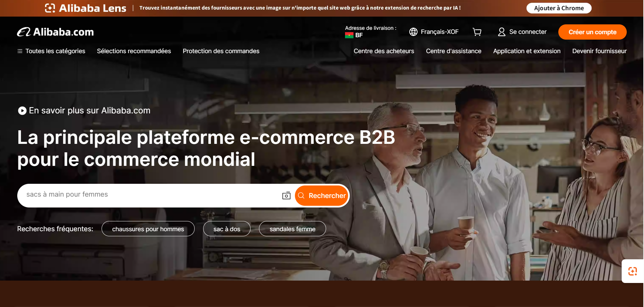This screenshot has width=644, height=307.
Task: Open the Devenir fournisseur link
Action: tap(599, 51)
